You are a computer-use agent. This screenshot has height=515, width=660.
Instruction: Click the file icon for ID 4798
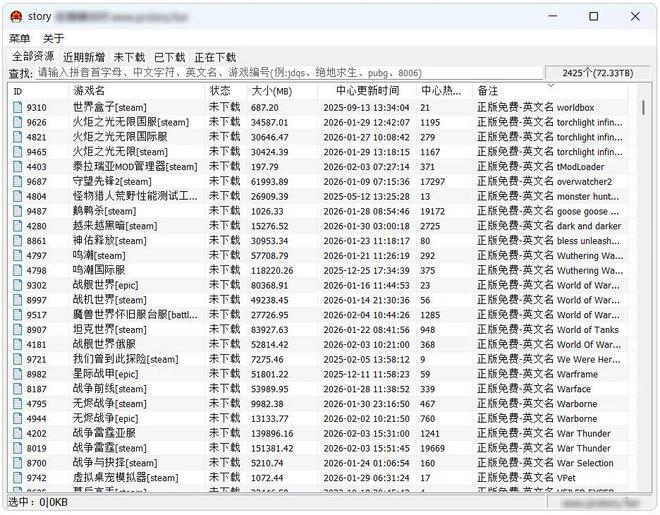[x=17, y=270]
